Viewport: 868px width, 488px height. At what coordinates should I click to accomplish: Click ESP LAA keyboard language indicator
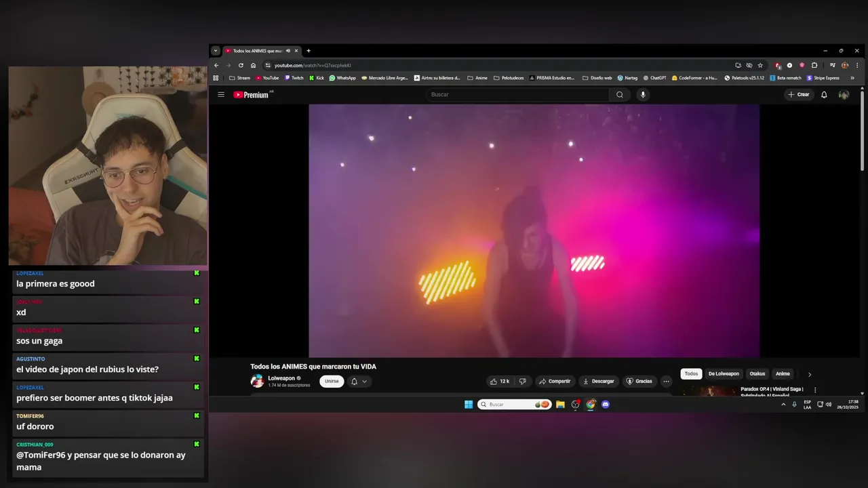pyautogui.click(x=807, y=405)
